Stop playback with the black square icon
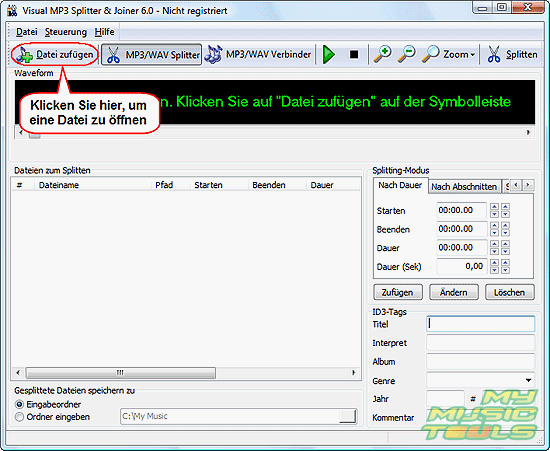The height and width of the screenshot is (451, 550). [x=354, y=55]
